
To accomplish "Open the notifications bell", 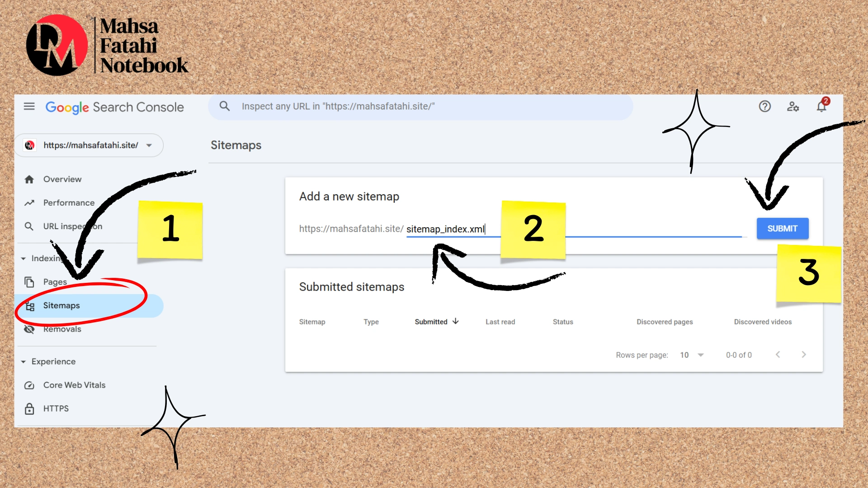I will [x=821, y=107].
